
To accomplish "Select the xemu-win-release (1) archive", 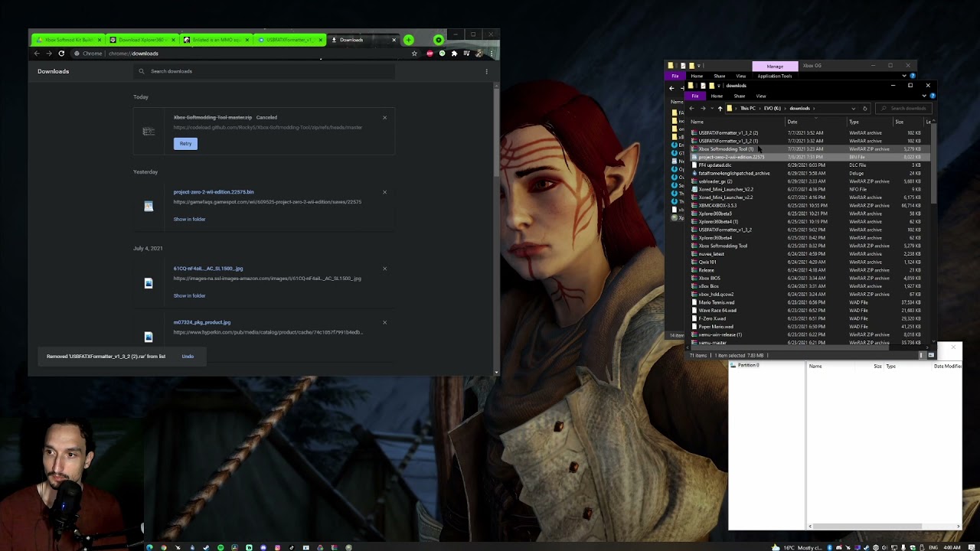I will pos(720,334).
